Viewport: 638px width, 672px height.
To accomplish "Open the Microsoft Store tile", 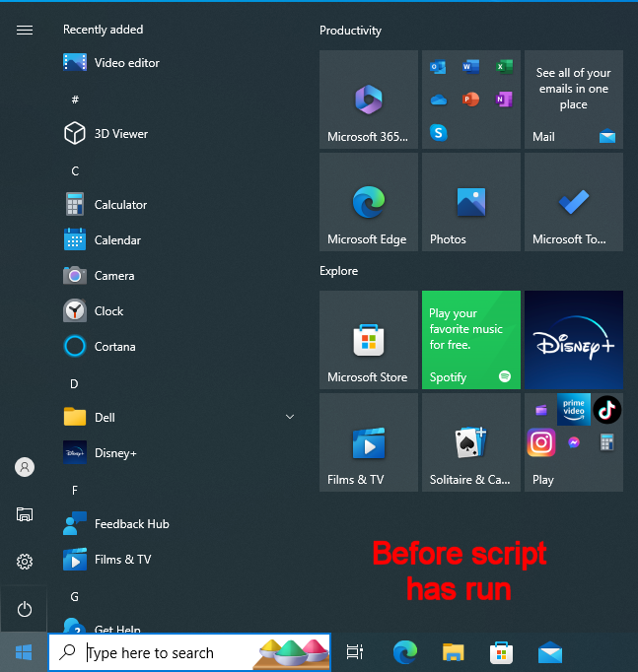I will point(368,340).
